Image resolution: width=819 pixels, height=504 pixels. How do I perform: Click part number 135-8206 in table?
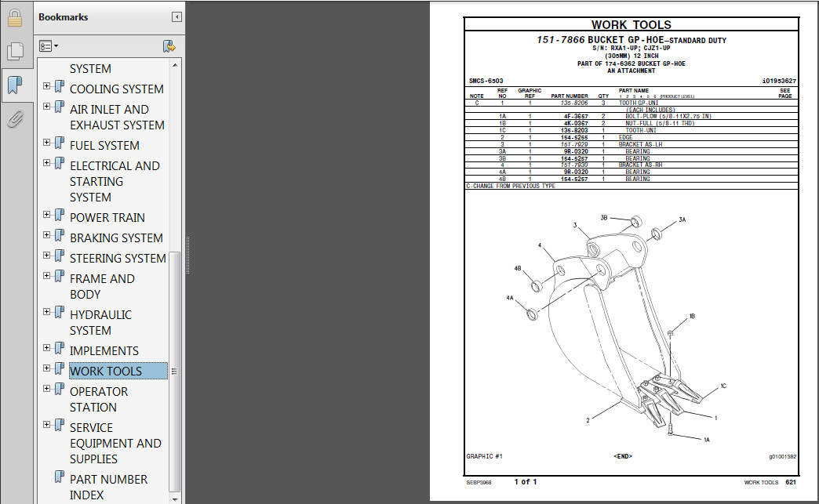pos(574,103)
